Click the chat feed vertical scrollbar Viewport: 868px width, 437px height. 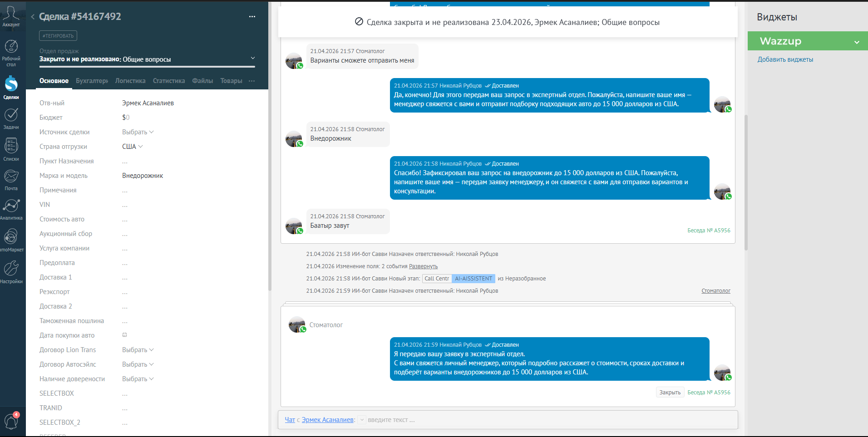(x=746, y=182)
